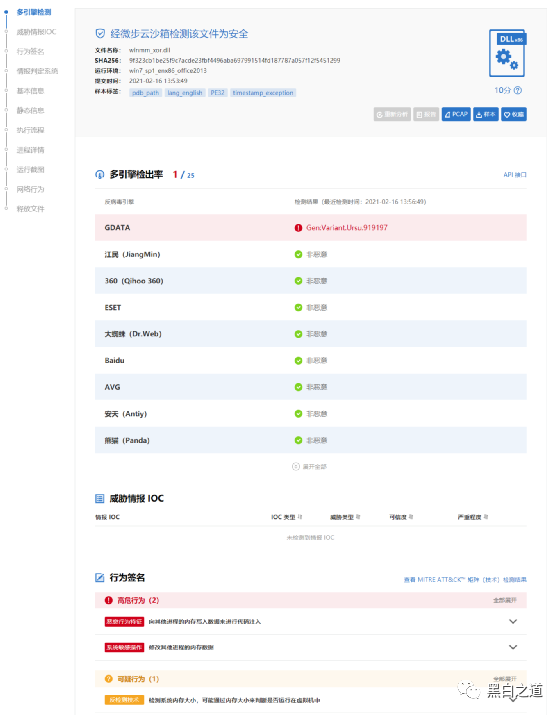The image size is (560, 715).
Task: Jump to 网络行为 in sidebar
Action: click(x=30, y=189)
